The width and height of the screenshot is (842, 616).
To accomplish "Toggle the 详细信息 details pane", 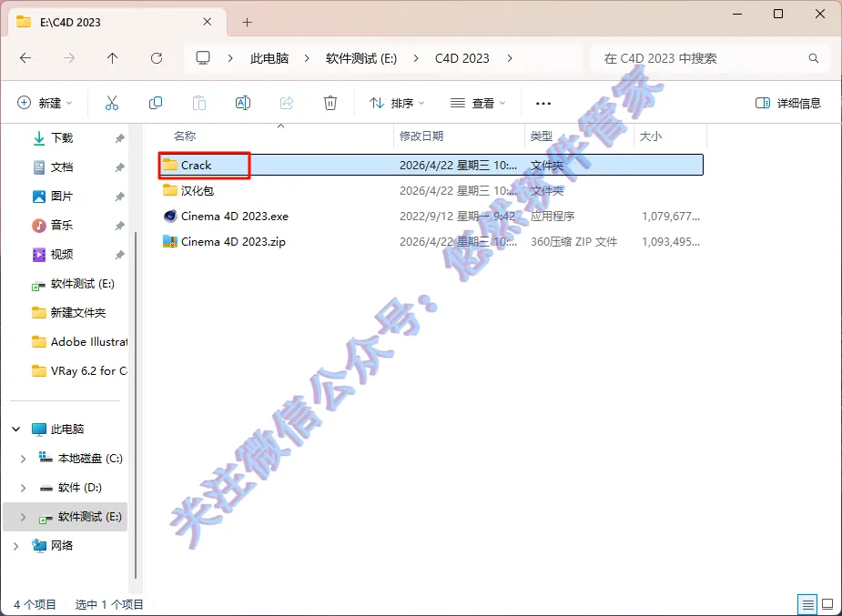I will (787, 103).
